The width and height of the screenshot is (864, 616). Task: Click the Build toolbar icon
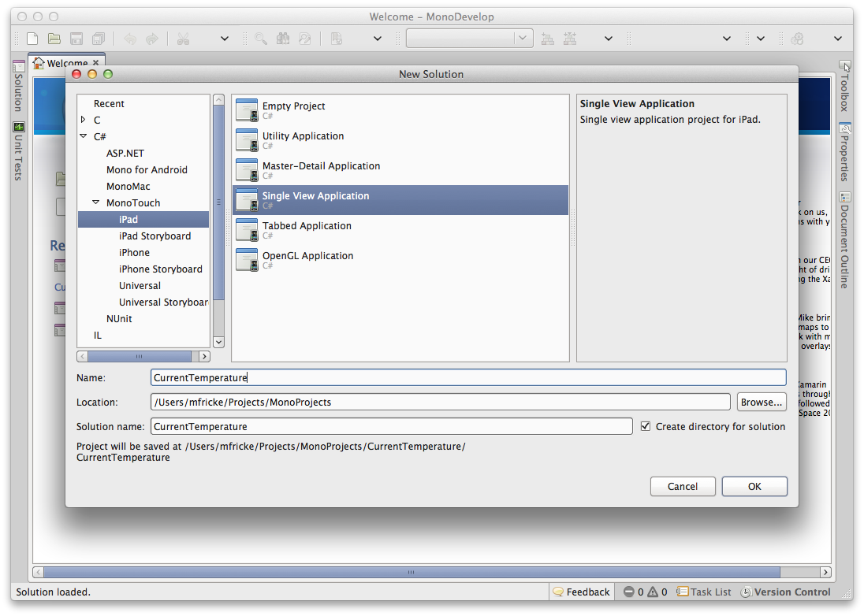point(548,39)
